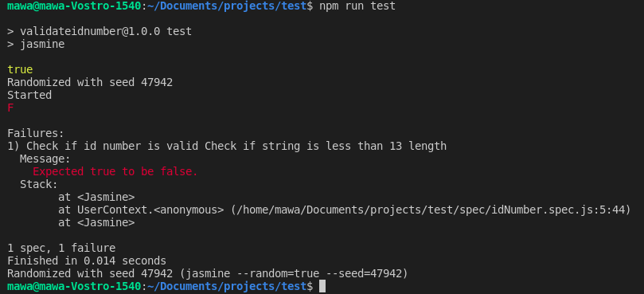
Task: Click the failing spec description line
Action: [x=227, y=146]
